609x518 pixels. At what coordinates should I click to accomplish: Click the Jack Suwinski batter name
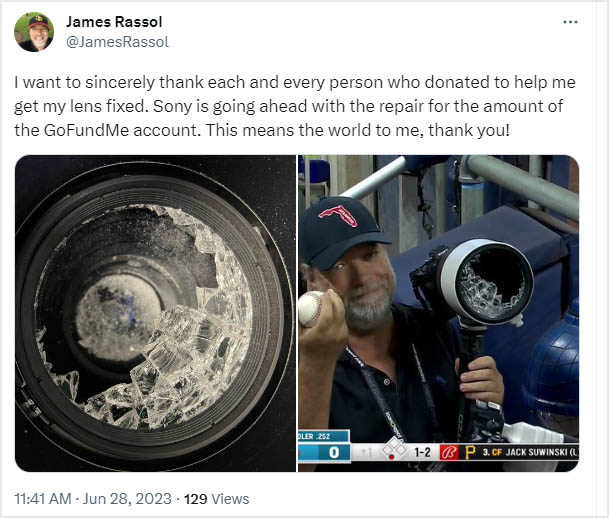point(536,452)
